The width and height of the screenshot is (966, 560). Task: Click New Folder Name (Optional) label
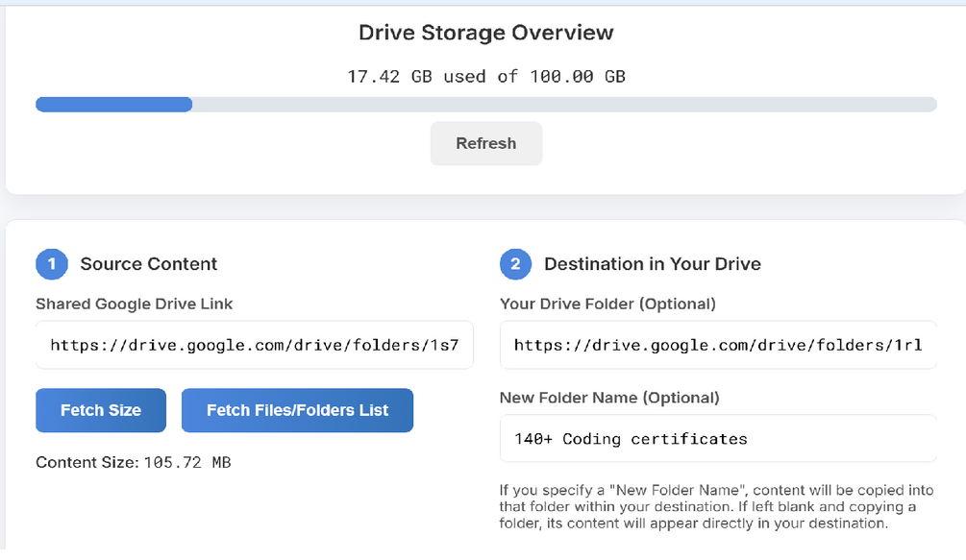[x=609, y=398]
